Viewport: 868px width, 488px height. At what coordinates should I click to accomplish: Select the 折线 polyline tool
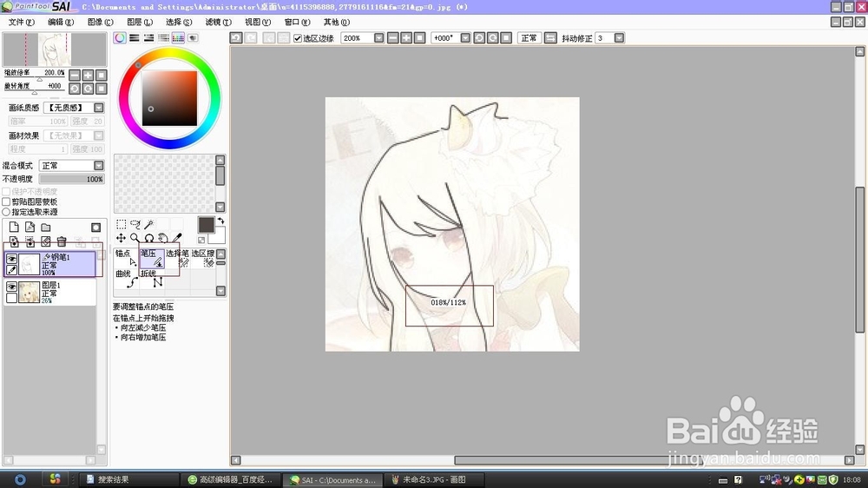tap(152, 279)
